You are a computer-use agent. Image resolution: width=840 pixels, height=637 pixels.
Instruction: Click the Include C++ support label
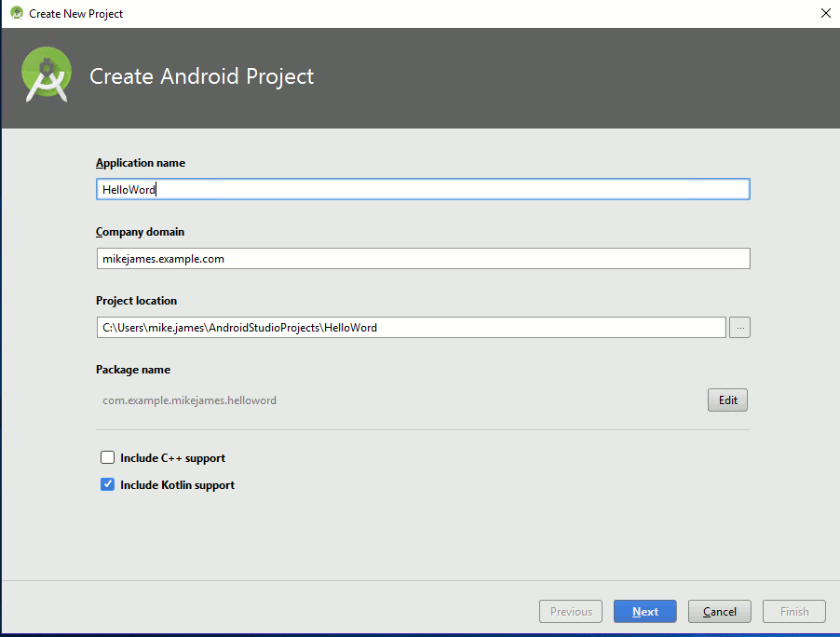[x=172, y=458]
